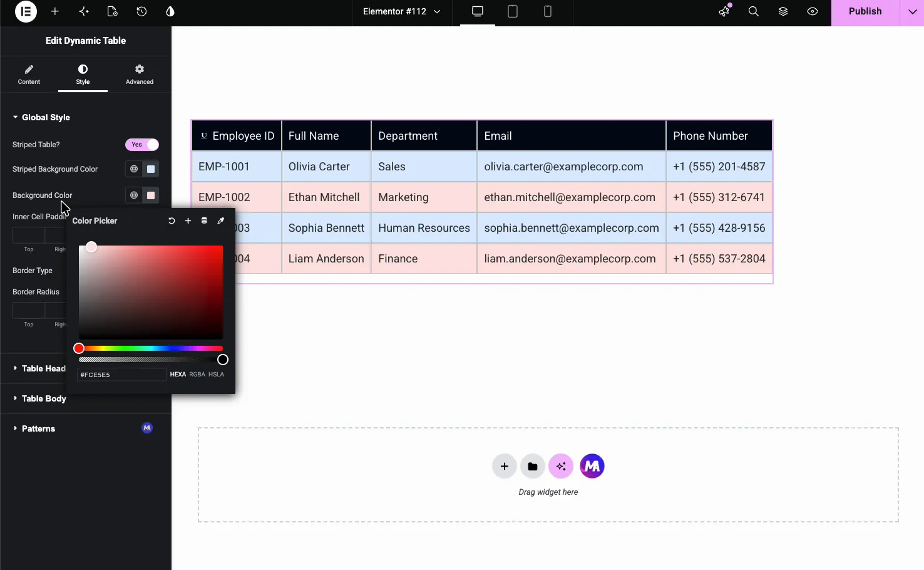
Task: Open global colors list in Color Picker
Action: 204,220
